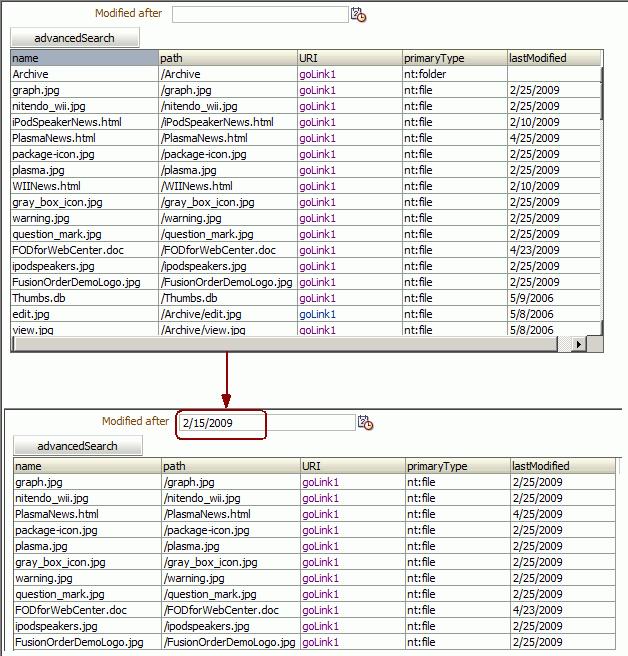Click the 5/9/2006 lastModified cell
Image resolution: width=628 pixels, height=656 pixels.
tap(554, 298)
